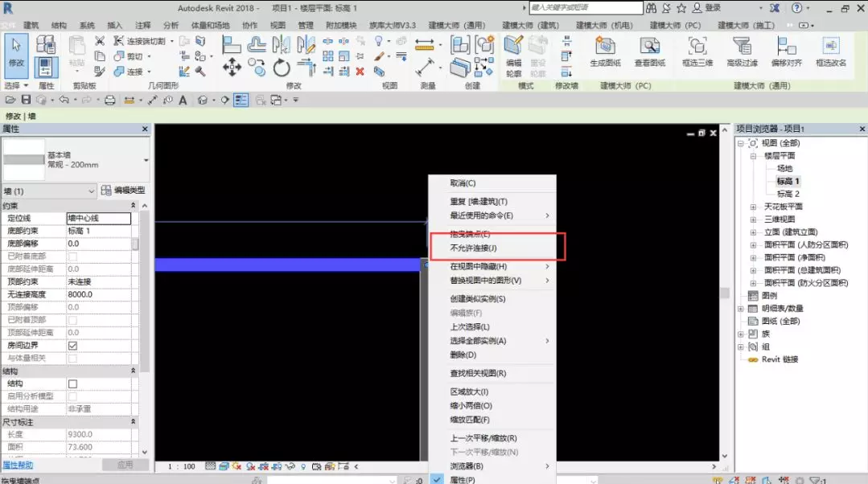
Task: Click the Text A icon in quick access toolbar
Action: [183, 100]
